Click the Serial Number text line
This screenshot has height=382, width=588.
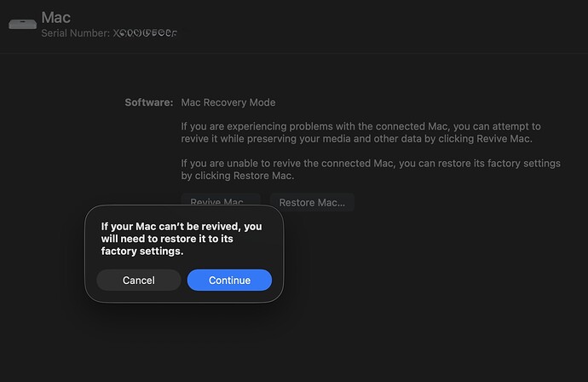109,33
